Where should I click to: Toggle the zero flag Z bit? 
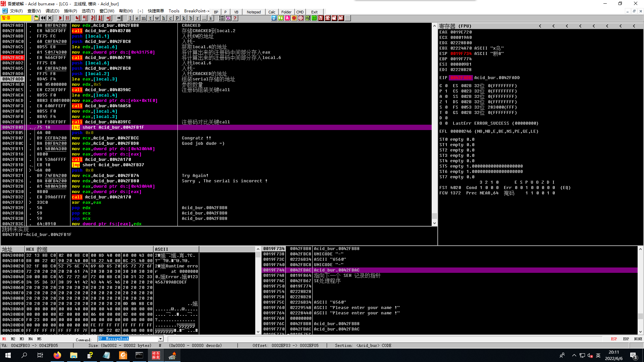(446, 102)
